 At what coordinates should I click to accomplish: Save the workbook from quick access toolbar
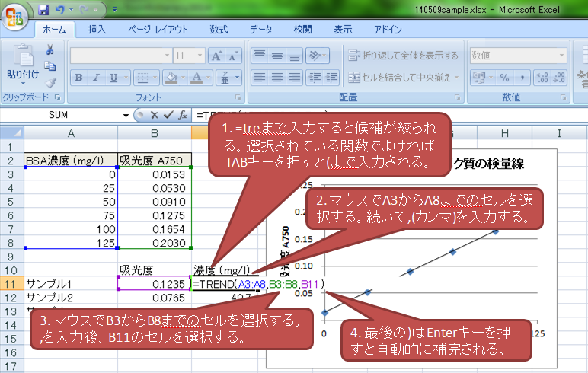[43, 10]
